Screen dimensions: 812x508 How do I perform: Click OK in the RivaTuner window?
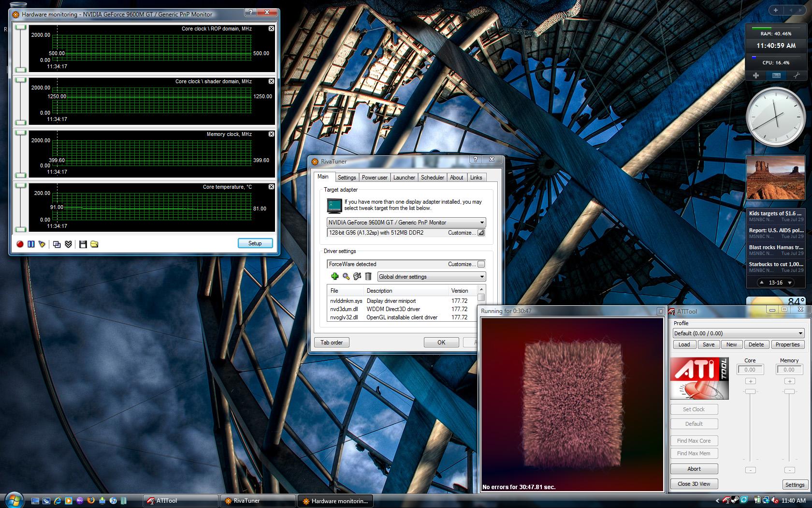point(441,343)
